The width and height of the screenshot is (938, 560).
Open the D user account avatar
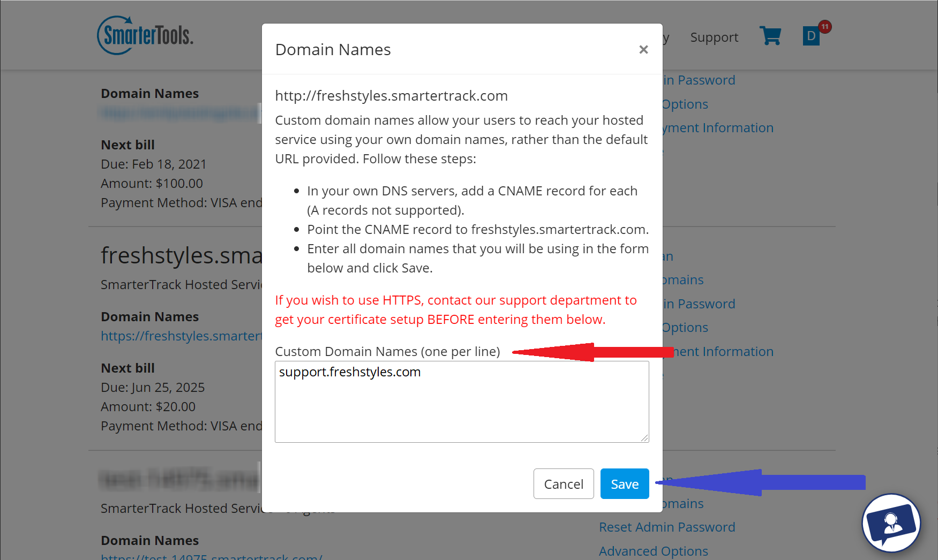(811, 36)
